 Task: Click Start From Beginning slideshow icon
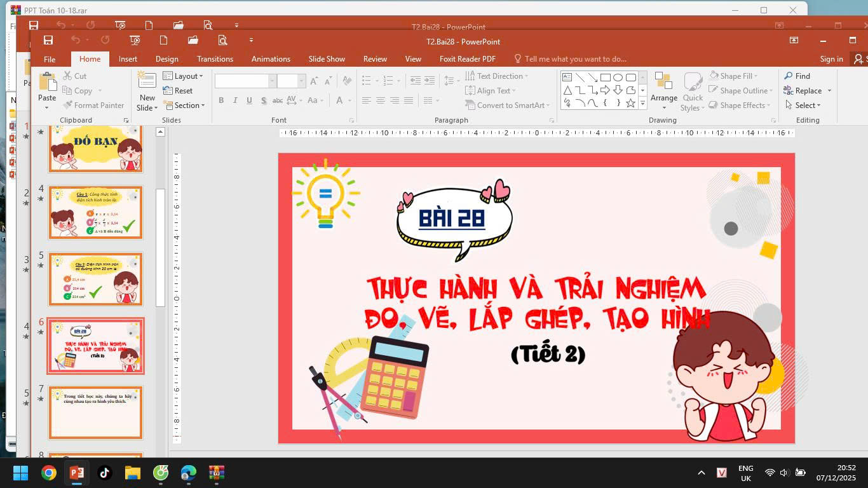[135, 41]
